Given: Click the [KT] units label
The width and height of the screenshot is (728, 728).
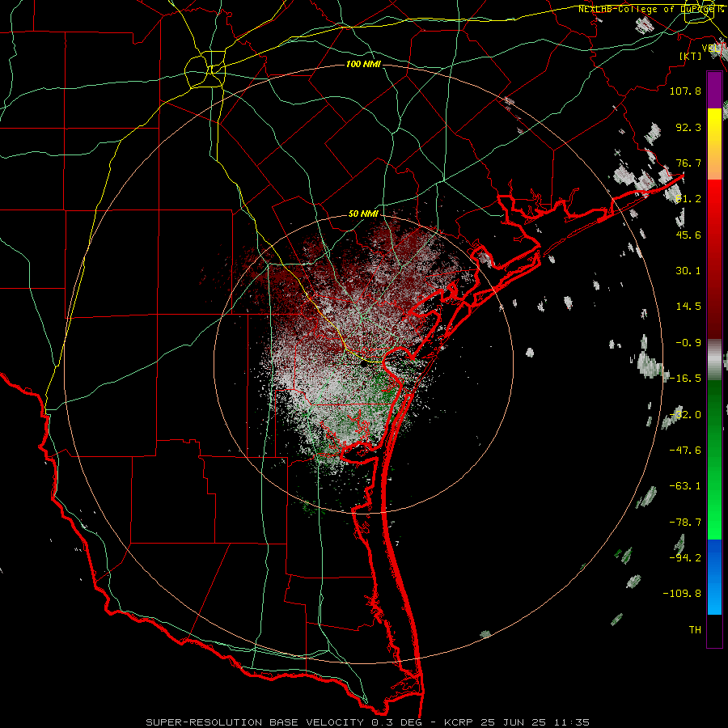Looking at the screenshot, I should coord(691,56).
